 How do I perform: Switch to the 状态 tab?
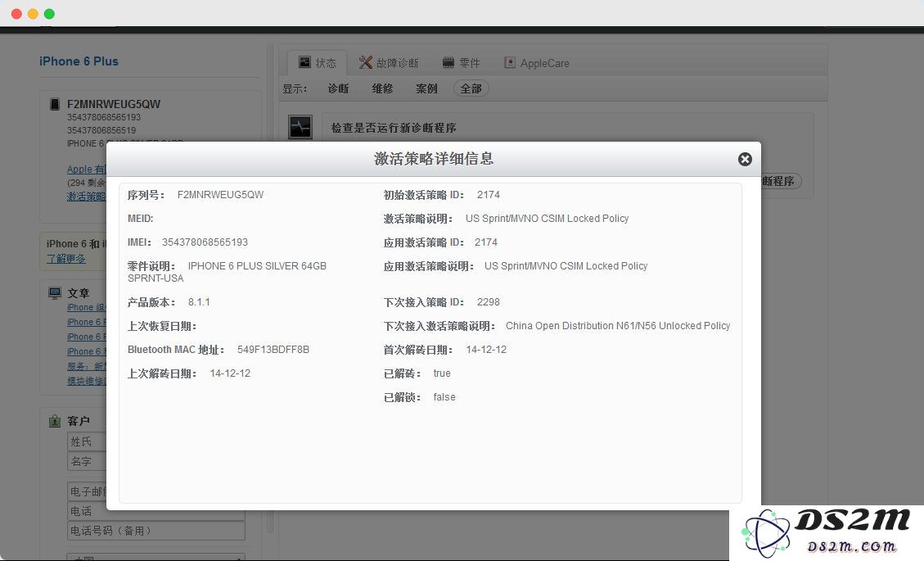(x=317, y=62)
